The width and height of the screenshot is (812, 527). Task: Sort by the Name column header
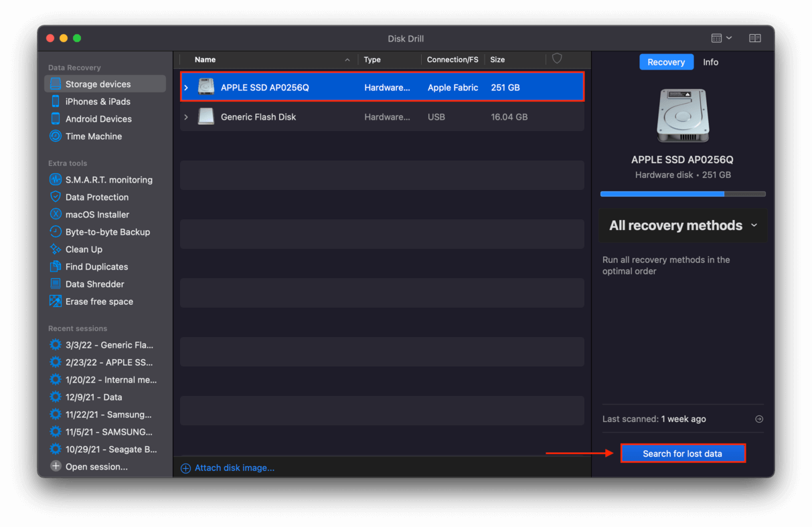point(205,60)
